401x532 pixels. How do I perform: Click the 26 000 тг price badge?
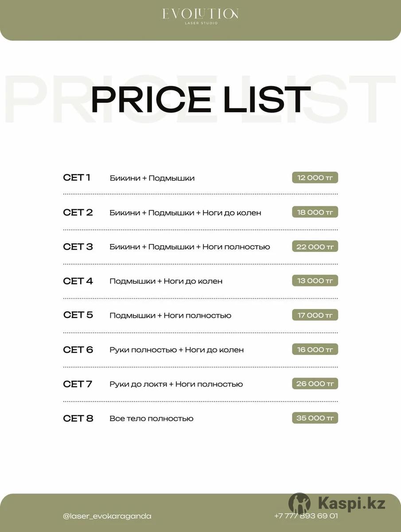(x=315, y=383)
